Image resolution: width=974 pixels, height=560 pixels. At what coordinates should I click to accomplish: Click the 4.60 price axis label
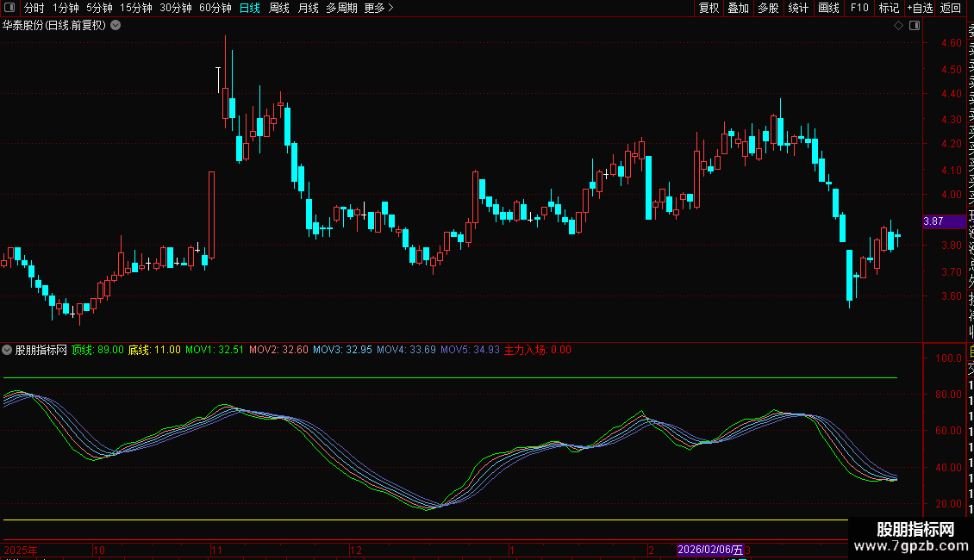(951, 43)
